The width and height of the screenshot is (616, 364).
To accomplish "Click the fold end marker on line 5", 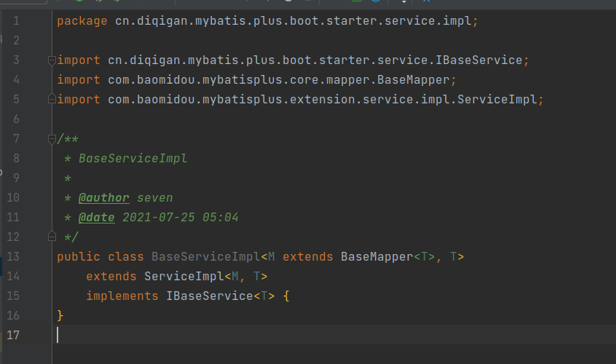I will 52,99.
